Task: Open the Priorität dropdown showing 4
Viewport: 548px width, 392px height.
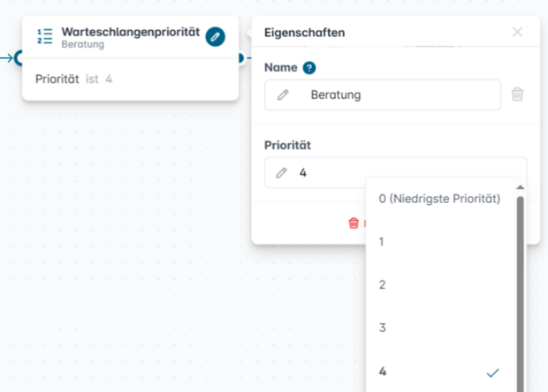Action: click(395, 173)
